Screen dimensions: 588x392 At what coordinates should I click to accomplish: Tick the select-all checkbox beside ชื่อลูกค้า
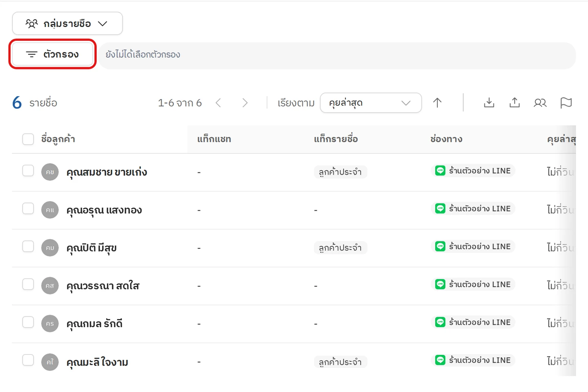pos(28,139)
